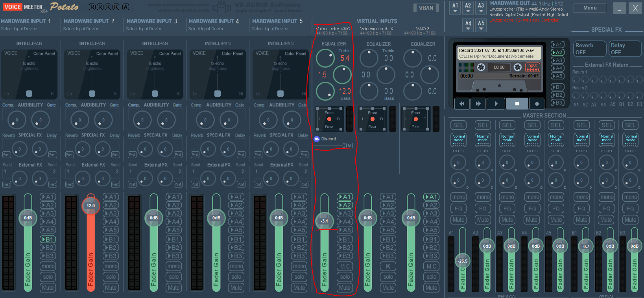The image size is (644, 298).
Task: Enable A5 routing for Hardware Input 5
Action: (299, 230)
